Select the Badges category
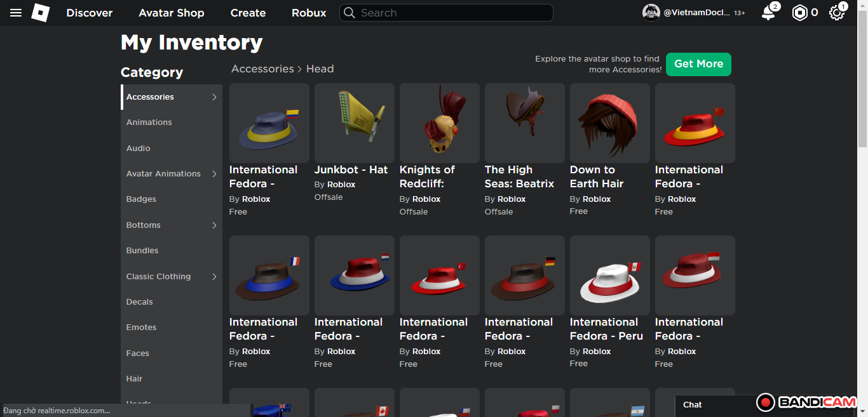This screenshot has width=868, height=417. coord(141,199)
